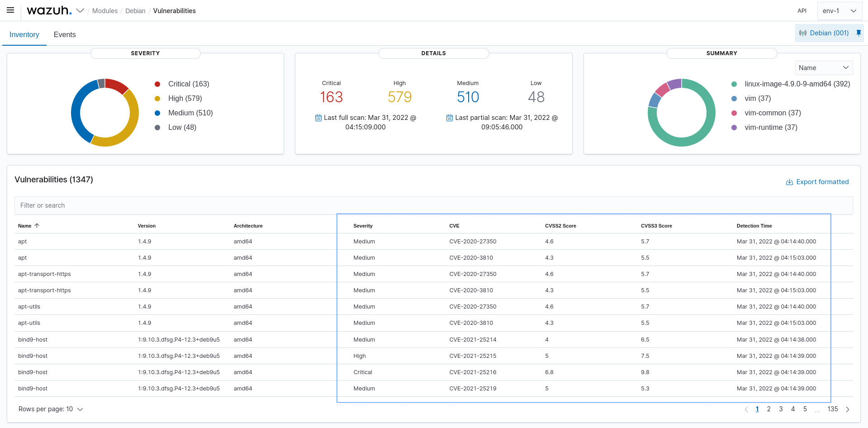Screen dimensions: 868x428
Task: Open the Modules breadcrumb link
Action: coord(105,10)
